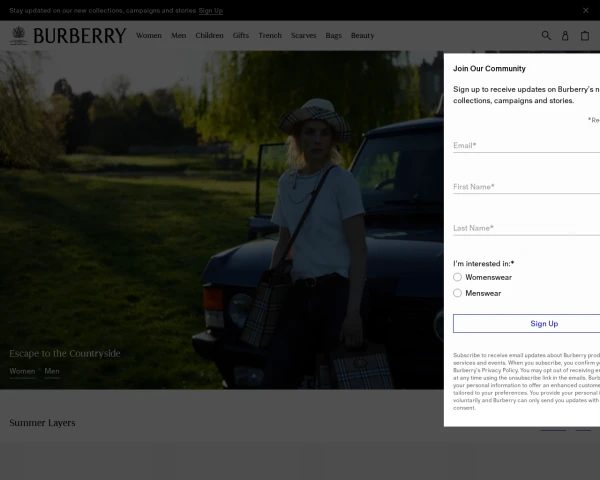Click the Men link under Escape to the Countryside
This screenshot has height=480, width=600.
[52, 371]
